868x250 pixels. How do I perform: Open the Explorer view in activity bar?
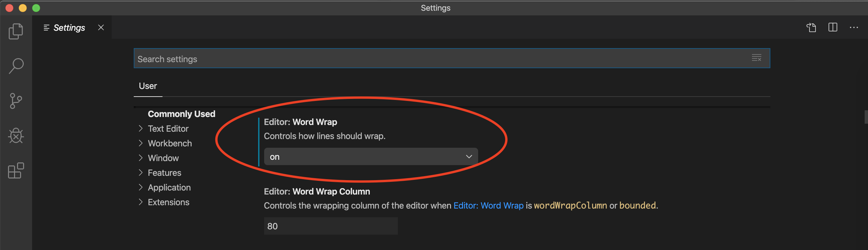click(16, 31)
